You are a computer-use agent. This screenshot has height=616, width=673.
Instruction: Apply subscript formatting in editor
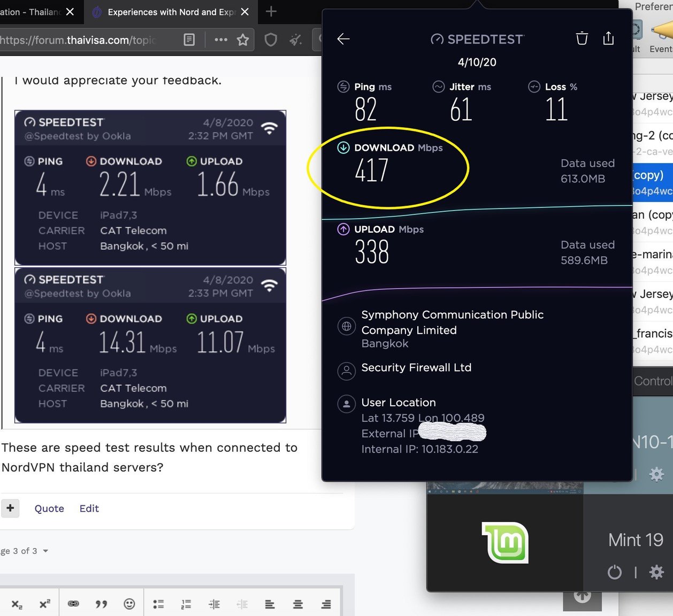pyautogui.click(x=17, y=604)
